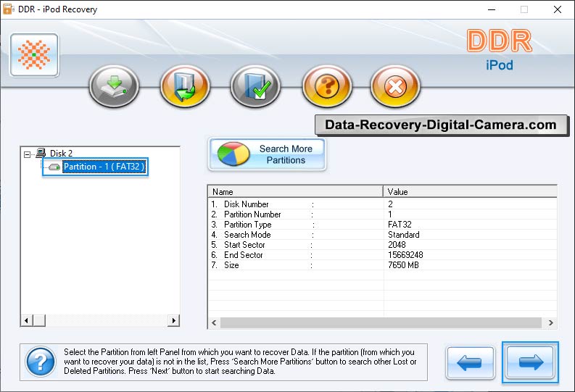575x392 pixels.
Task: Click the orange X exit icon
Action: [395, 86]
